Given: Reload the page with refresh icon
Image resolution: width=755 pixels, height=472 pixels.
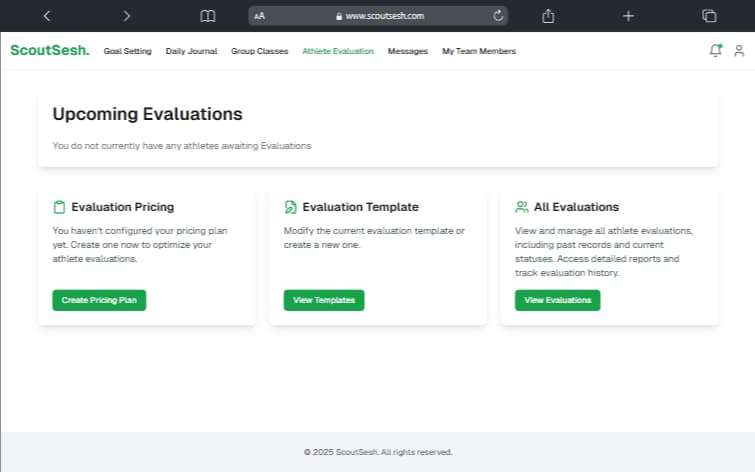Looking at the screenshot, I should point(498,16).
